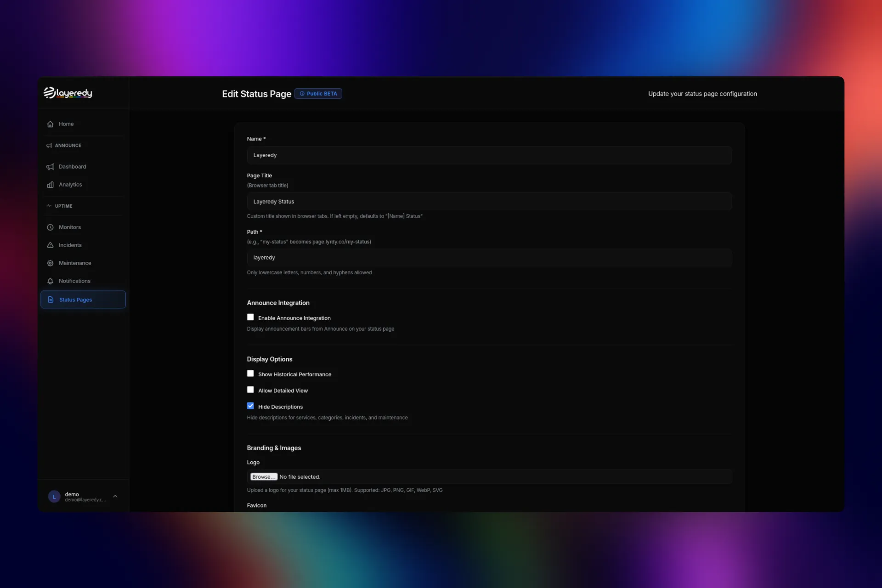This screenshot has height=588, width=882.
Task: Enable Allow Detailed View option
Action: 250,390
